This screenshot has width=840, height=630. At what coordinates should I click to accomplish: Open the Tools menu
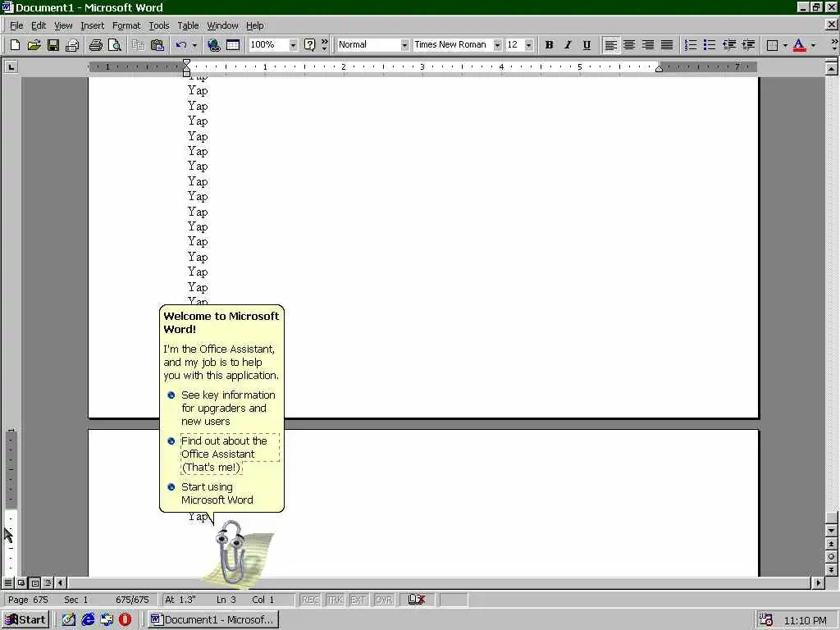[158, 25]
